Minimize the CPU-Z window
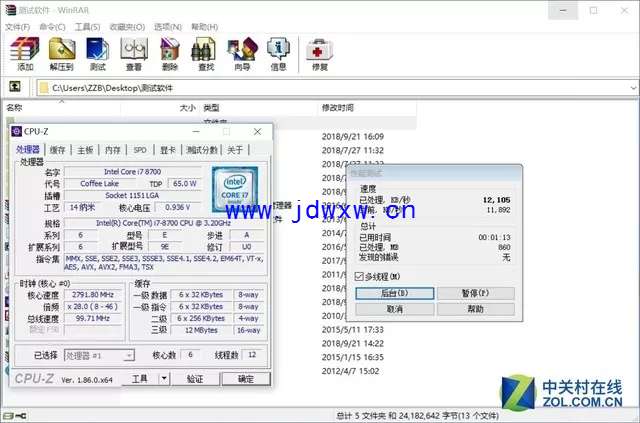The width and height of the screenshot is (640, 423). (x=196, y=131)
